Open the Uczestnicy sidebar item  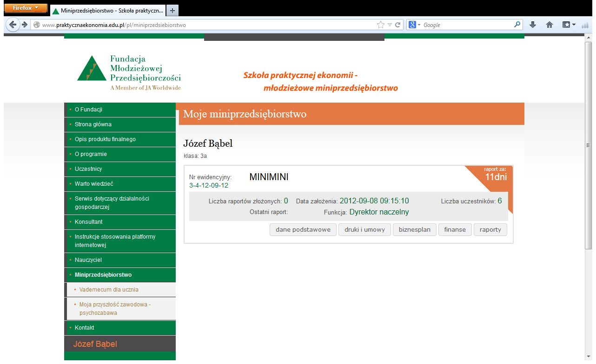(x=120, y=169)
